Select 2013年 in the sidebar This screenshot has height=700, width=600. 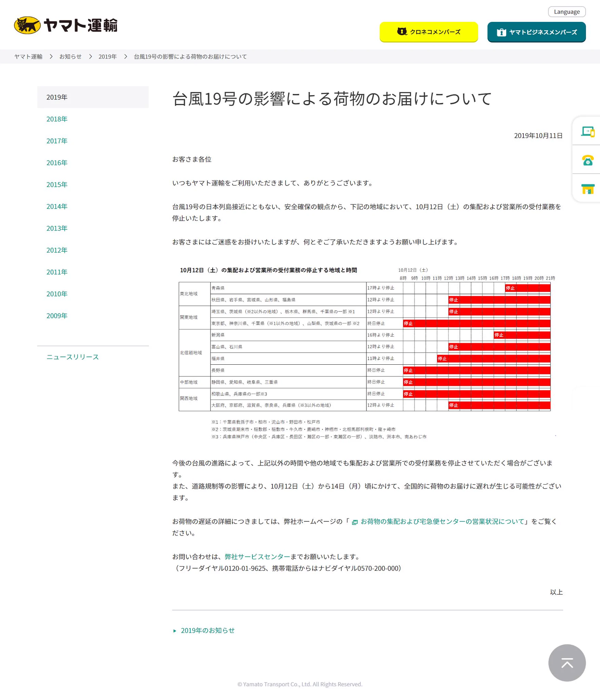pyautogui.click(x=57, y=228)
